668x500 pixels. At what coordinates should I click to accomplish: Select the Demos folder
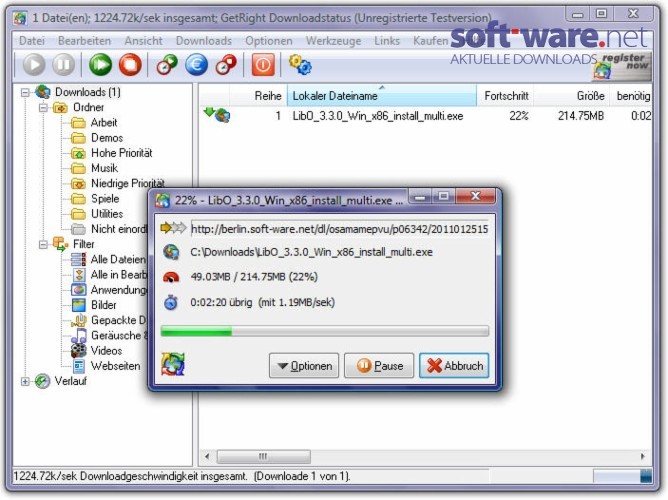pyautogui.click(x=107, y=138)
